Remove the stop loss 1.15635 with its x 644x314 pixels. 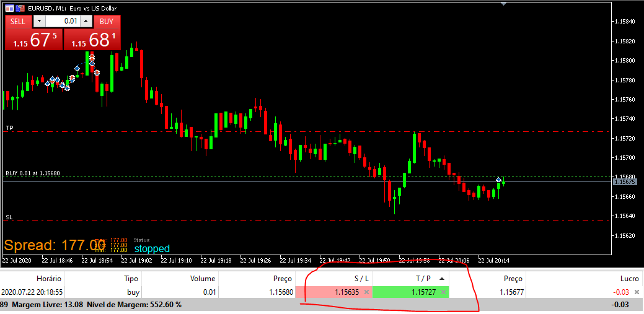point(366,292)
